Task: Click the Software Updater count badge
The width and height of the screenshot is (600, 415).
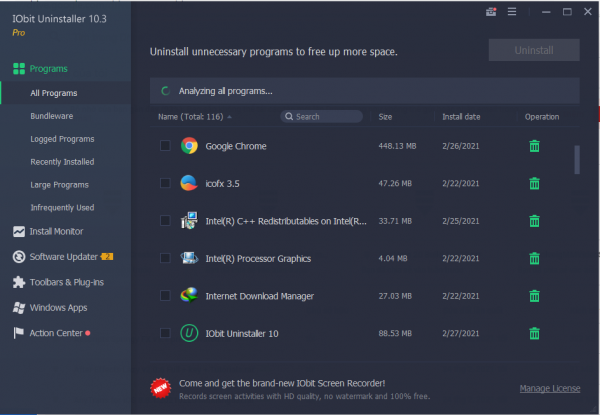Action: pyautogui.click(x=107, y=257)
